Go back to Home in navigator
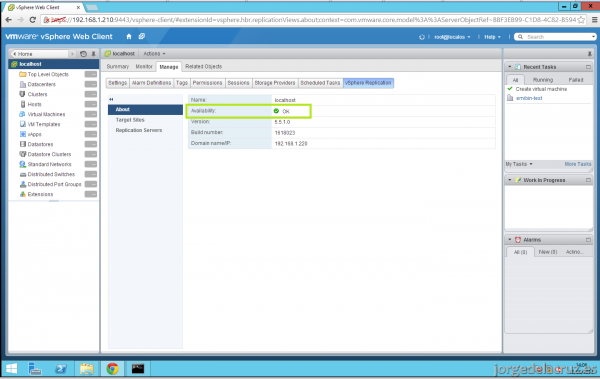The width and height of the screenshot is (600, 379). click(x=40, y=54)
